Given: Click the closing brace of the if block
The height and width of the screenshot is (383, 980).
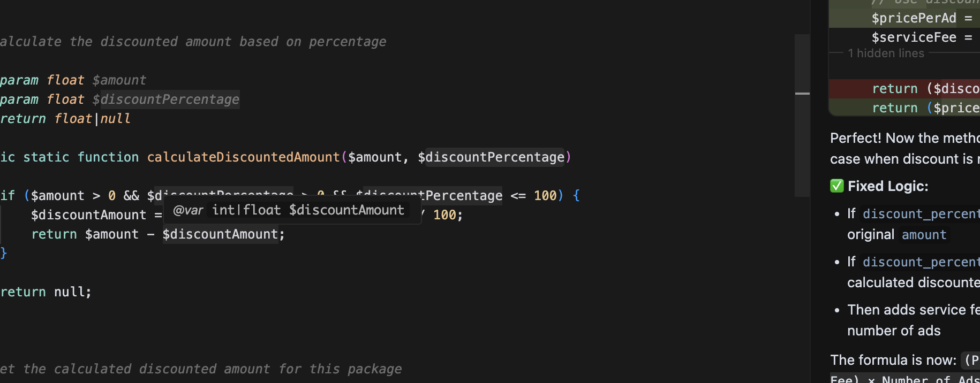Looking at the screenshot, I should click(x=4, y=254).
